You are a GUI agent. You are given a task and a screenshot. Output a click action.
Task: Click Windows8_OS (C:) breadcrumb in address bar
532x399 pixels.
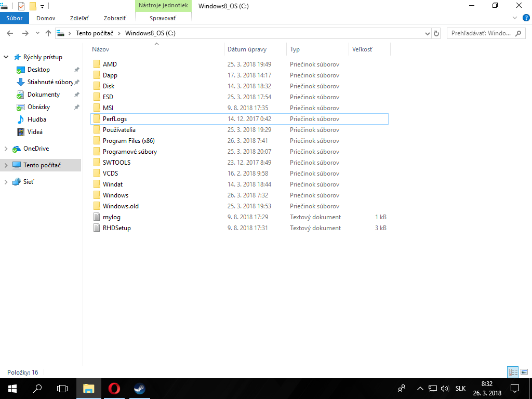point(150,33)
